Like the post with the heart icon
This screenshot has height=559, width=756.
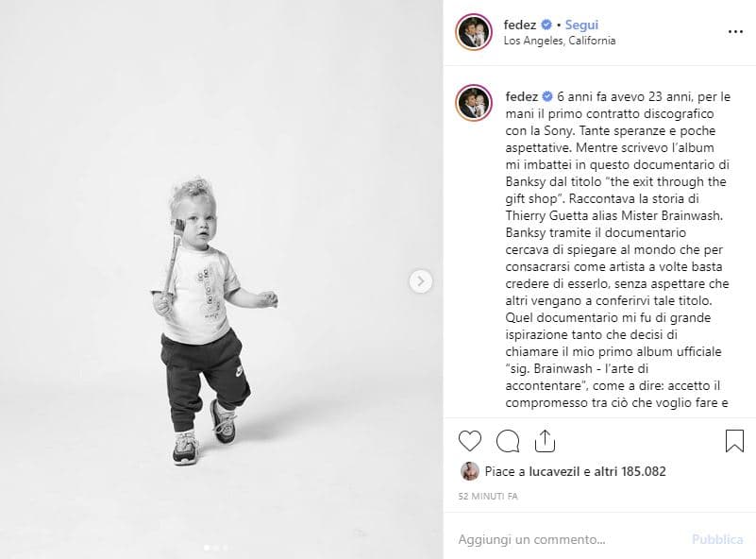[x=470, y=440]
